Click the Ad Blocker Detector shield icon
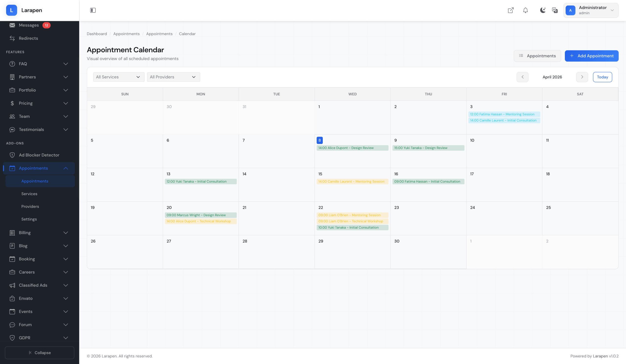This screenshot has width=626, height=364. (12, 155)
